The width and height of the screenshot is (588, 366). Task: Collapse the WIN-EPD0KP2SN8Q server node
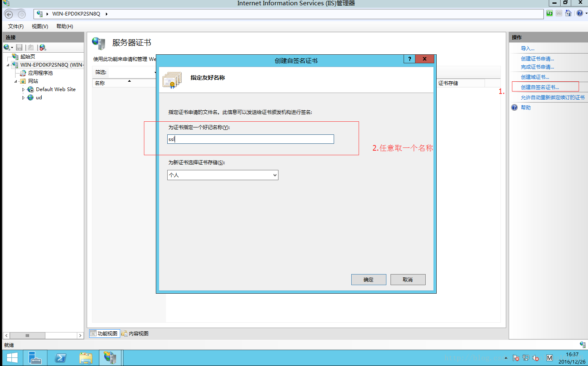(x=8, y=65)
